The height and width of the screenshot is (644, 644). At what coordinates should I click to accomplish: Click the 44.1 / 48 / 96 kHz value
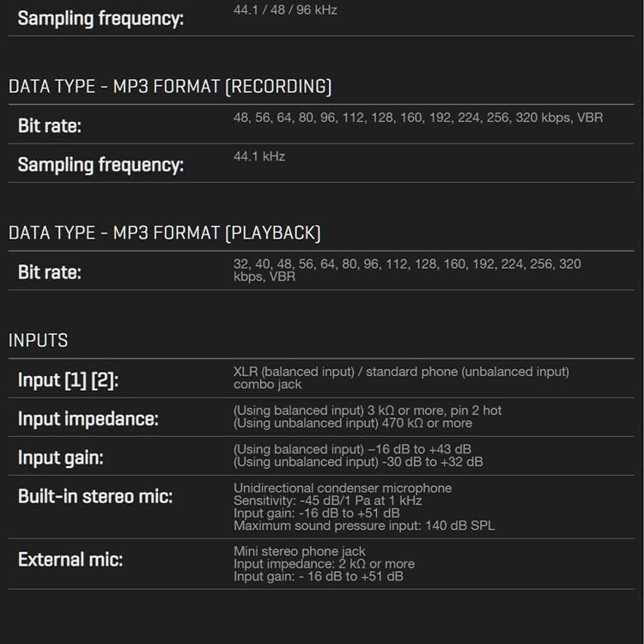pyautogui.click(x=285, y=10)
